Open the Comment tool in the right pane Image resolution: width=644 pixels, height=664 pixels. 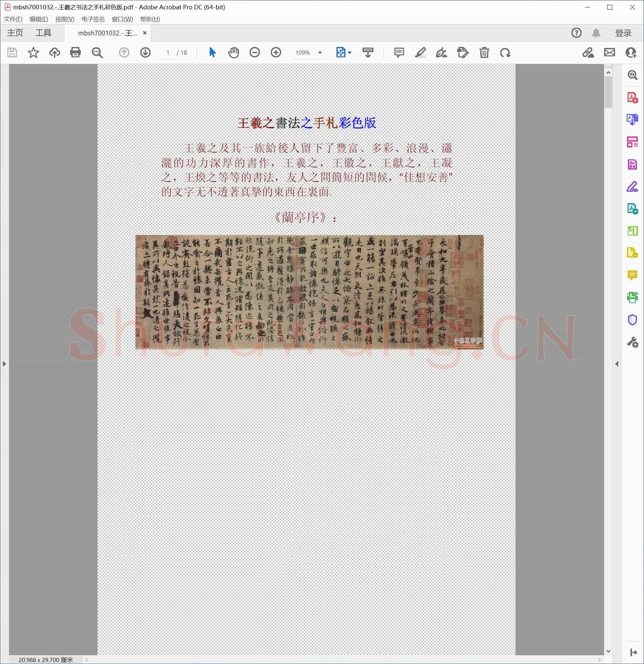tap(632, 275)
